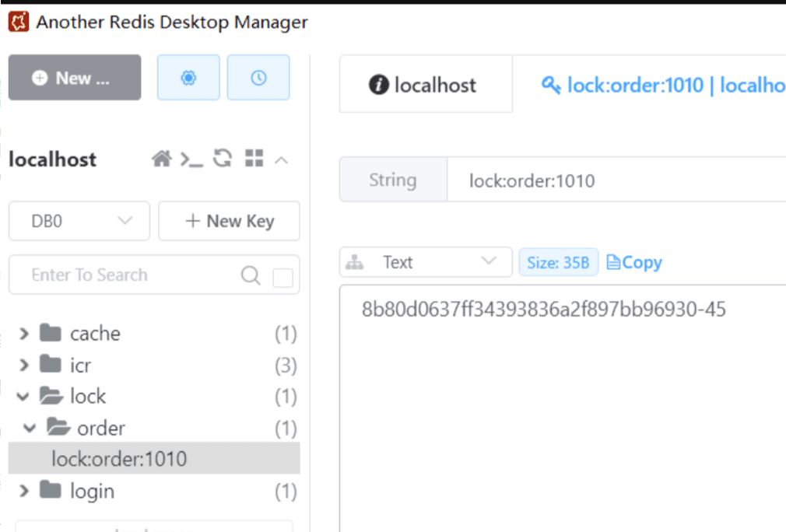Open the Text format dropdown

426,262
